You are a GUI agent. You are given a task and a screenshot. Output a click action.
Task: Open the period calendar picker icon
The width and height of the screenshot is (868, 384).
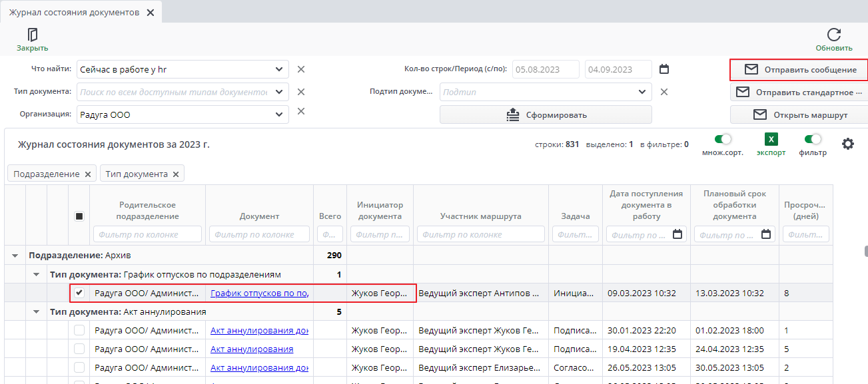click(663, 69)
